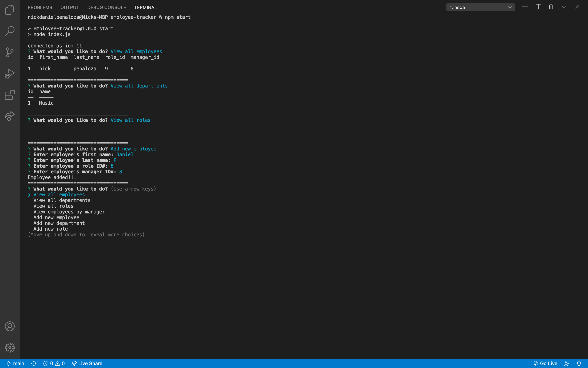Image resolution: width=588 pixels, height=368 pixels.
Task: Collapse the panel with chevron down
Action: tap(564, 7)
